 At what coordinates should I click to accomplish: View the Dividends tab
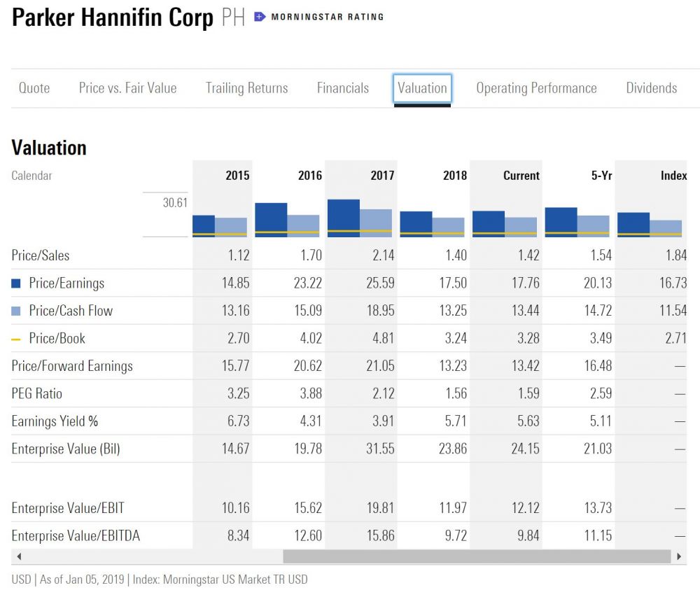pos(651,88)
